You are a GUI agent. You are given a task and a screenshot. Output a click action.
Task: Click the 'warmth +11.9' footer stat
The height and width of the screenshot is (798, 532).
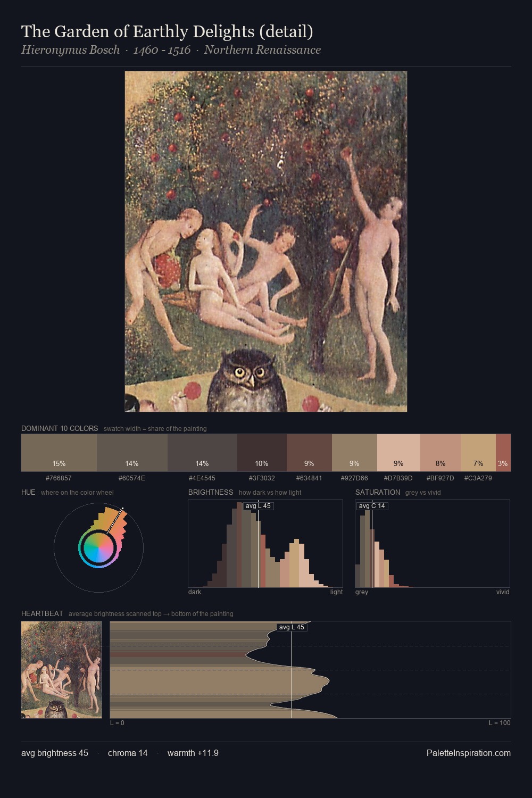coord(193,753)
